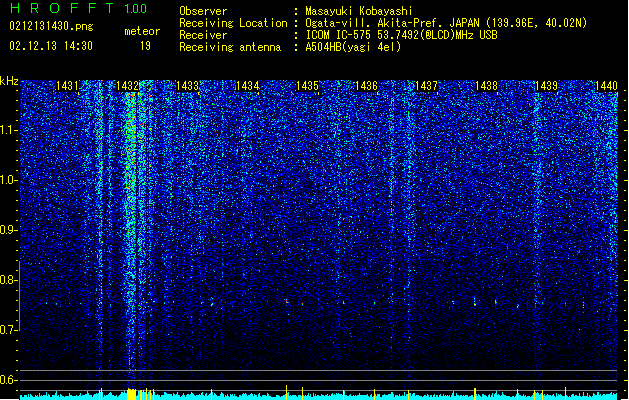Click the 1438 time marker
Screen dimensions: 629x400
[486, 86]
